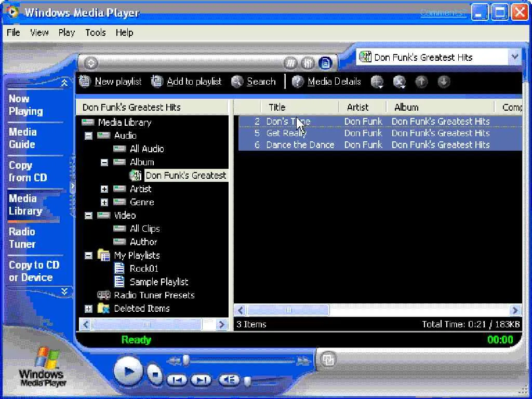Viewport: 532px width, 399px height.
Task: Move selected item down arrow icon
Action: pyautogui.click(x=444, y=82)
